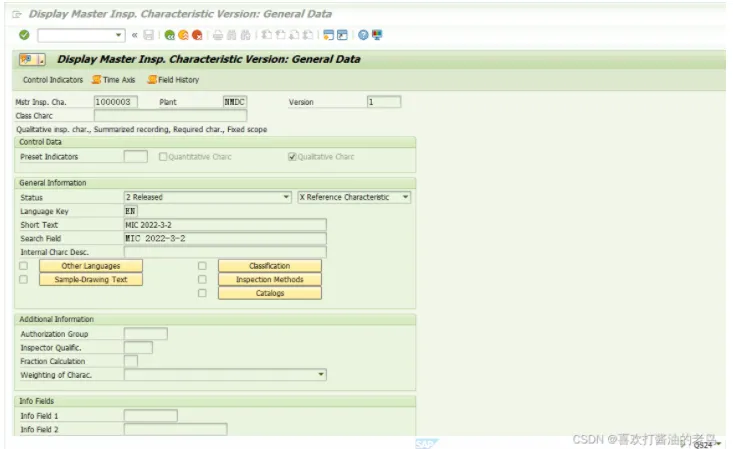The image size is (733, 449).
Task: Click the Preset Indicators field
Action: (136, 157)
